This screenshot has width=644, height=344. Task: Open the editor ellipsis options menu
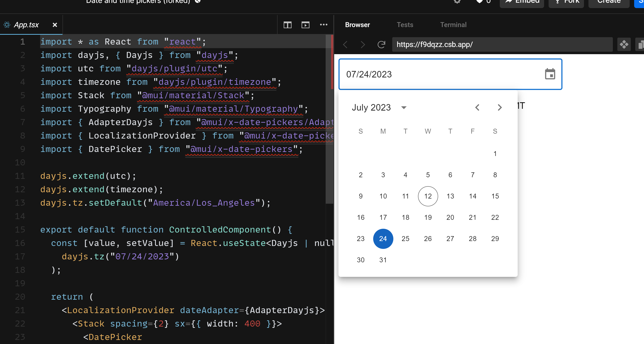pyautogui.click(x=324, y=25)
